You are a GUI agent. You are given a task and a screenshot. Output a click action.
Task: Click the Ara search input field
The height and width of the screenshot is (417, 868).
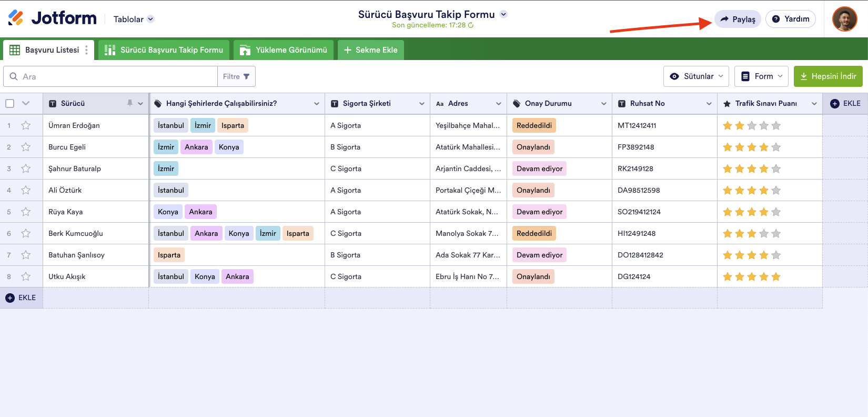(116, 76)
